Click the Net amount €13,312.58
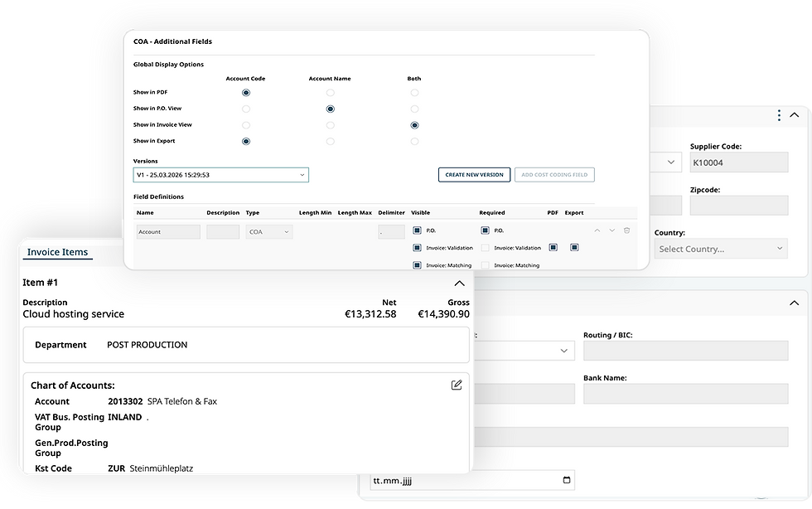 click(371, 314)
